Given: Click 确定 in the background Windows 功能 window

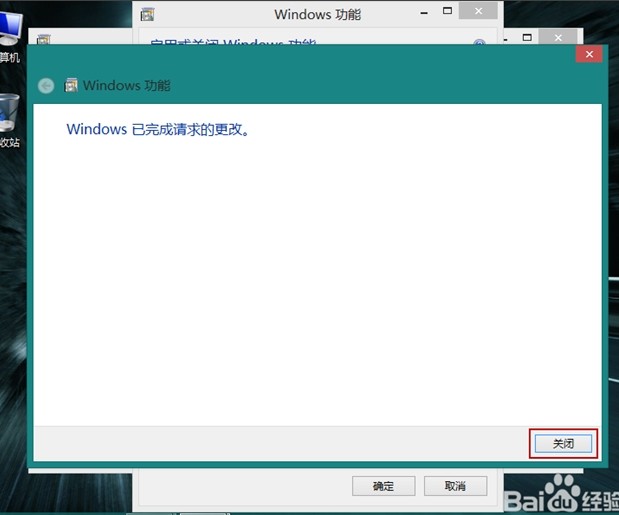Looking at the screenshot, I should [x=383, y=486].
